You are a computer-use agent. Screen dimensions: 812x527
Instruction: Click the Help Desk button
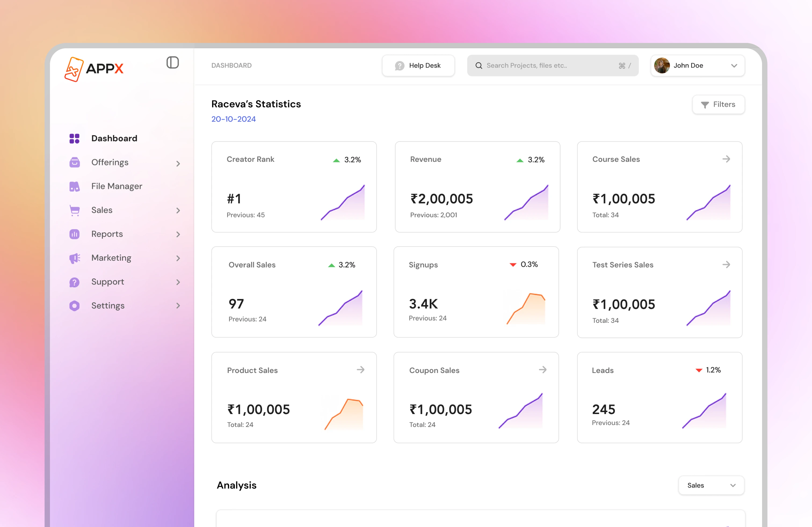[x=418, y=65]
